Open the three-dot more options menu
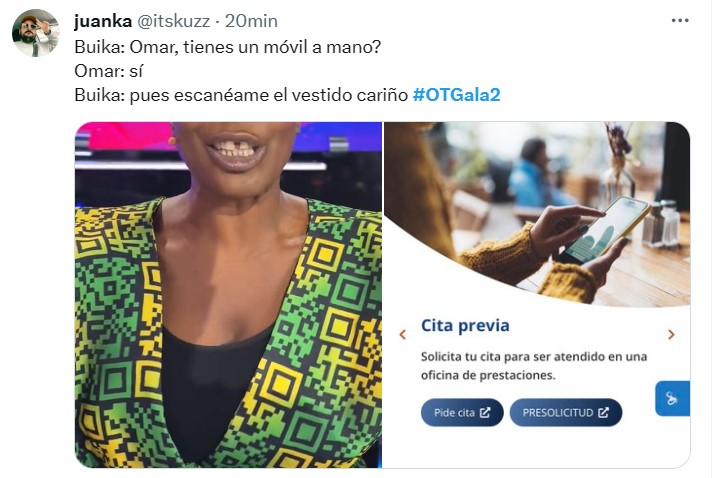 click(679, 21)
